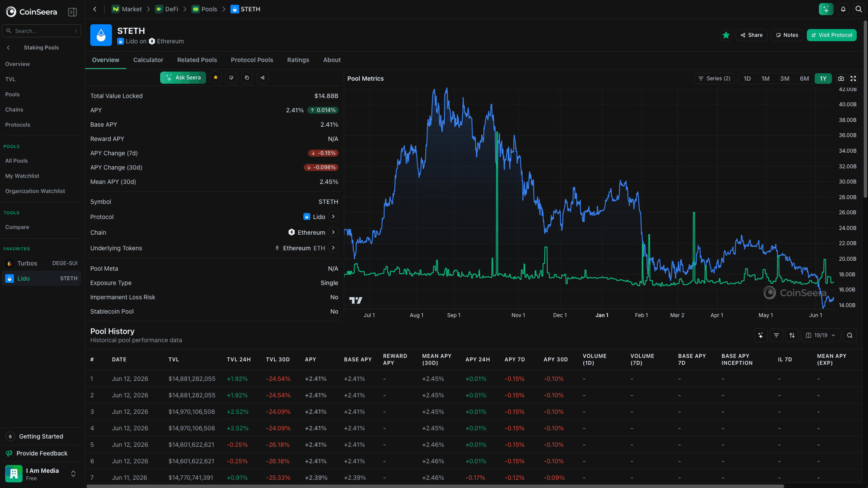Open the notifications bell

point(843,9)
